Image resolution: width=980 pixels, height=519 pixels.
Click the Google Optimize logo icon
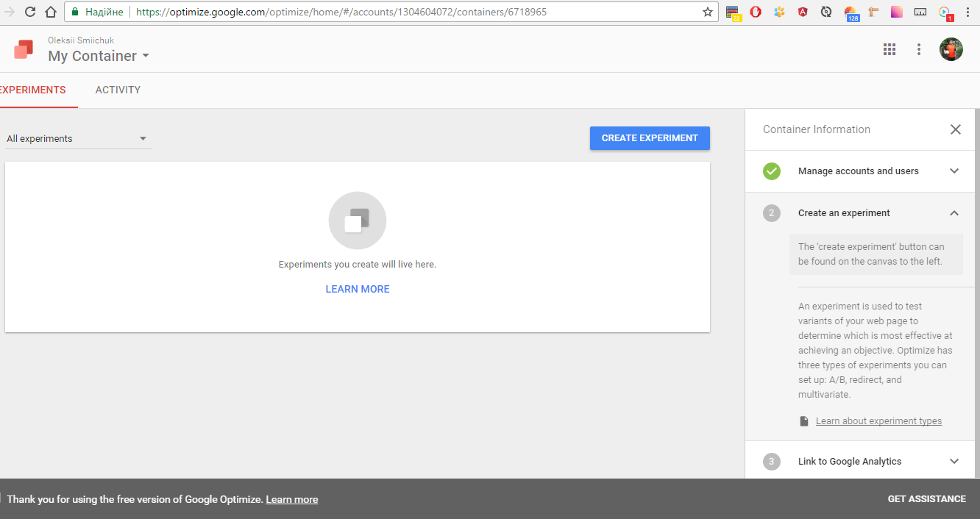pos(24,49)
